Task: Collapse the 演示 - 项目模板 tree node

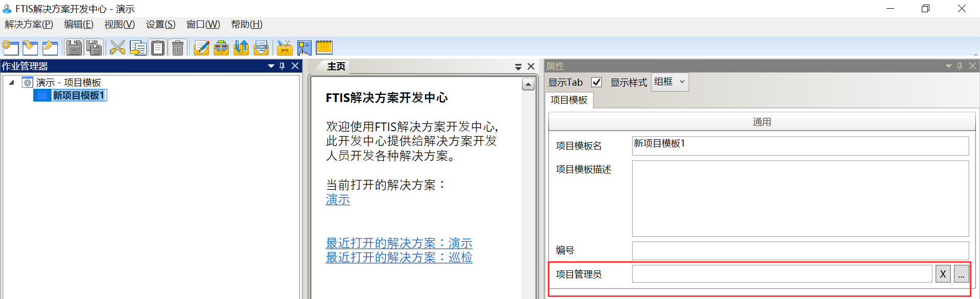Action: [11, 82]
